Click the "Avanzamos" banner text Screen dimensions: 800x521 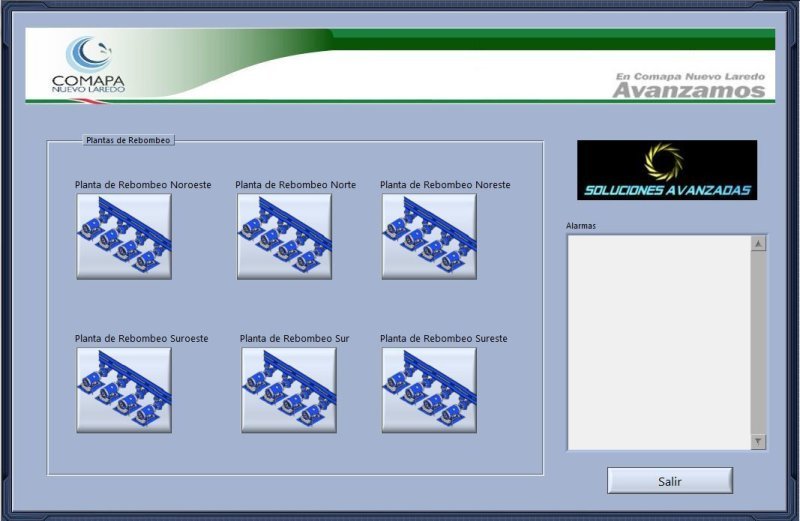click(x=689, y=90)
